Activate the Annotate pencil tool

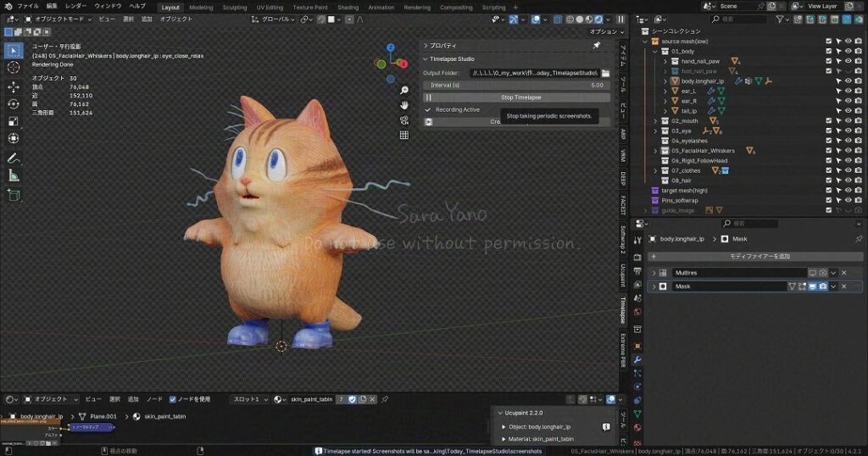coord(14,158)
